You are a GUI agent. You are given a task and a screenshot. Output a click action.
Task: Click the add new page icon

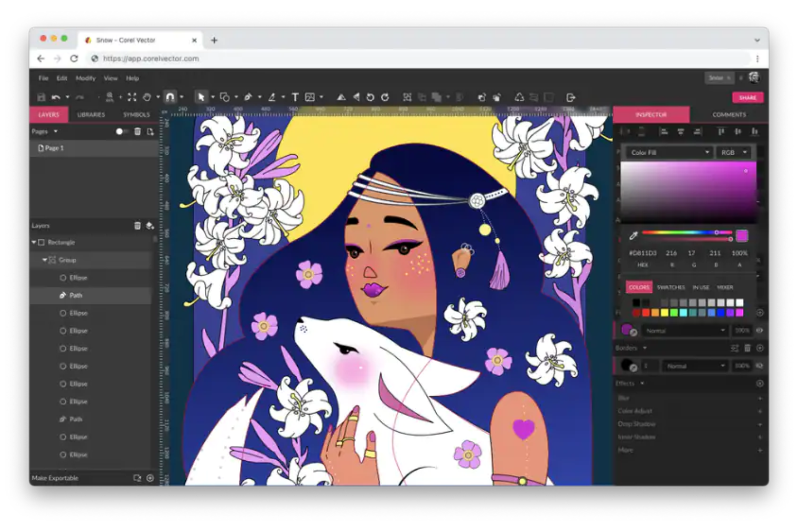click(x=150, y=132)
